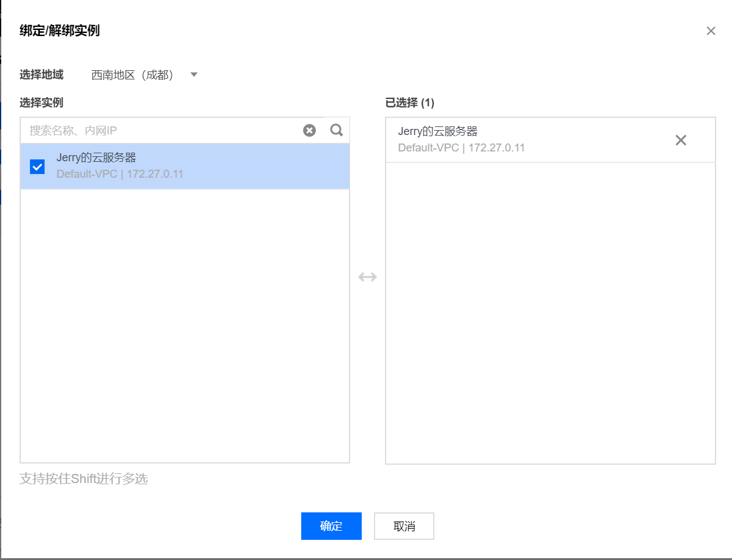Cancel the operation via 取消 button
The height and width of the screenshot is (560, 732).
pos(404,526)
